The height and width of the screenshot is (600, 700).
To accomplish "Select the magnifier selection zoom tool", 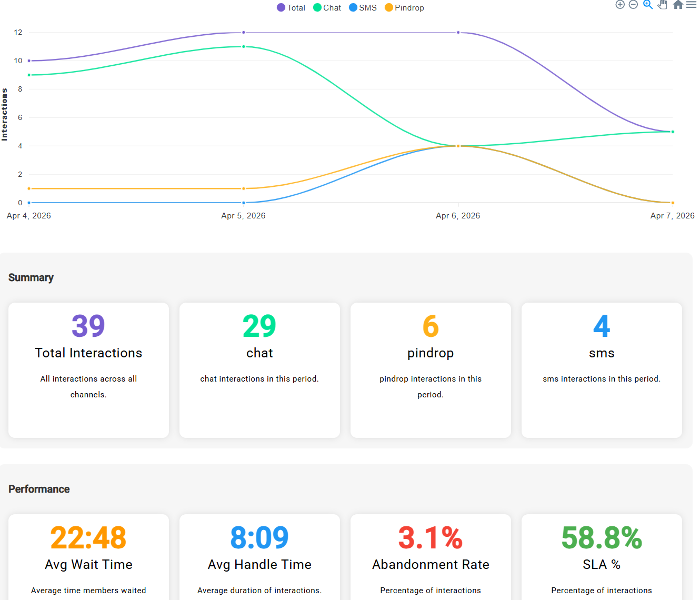I will (648, 5).
